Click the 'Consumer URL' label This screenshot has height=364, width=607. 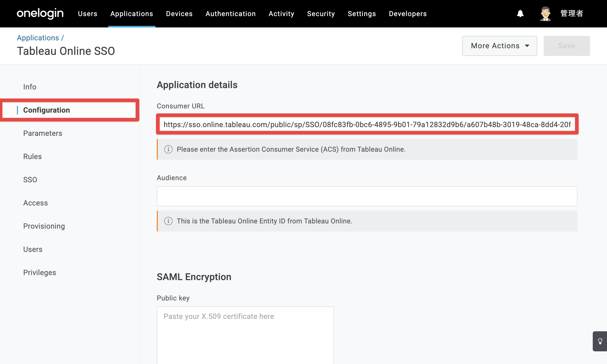click(x=181, y=106)
